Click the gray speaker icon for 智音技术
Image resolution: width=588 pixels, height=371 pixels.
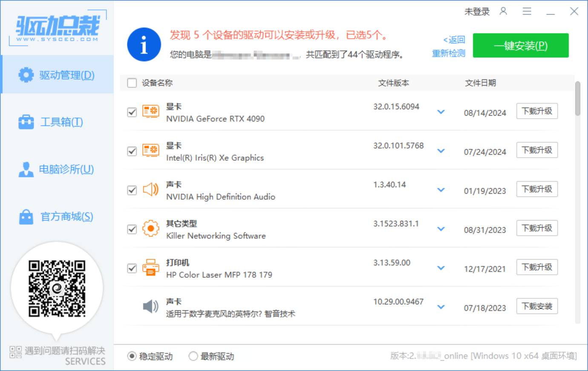point(150,306)
